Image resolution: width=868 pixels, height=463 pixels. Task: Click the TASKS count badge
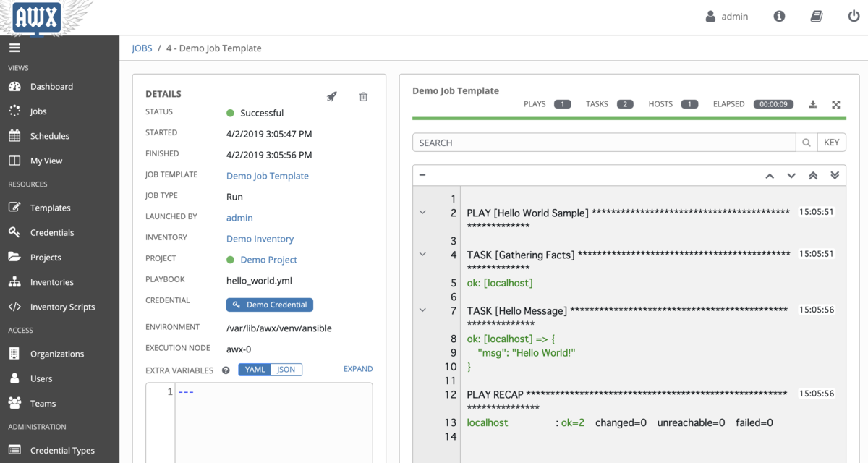click(625, 104)
